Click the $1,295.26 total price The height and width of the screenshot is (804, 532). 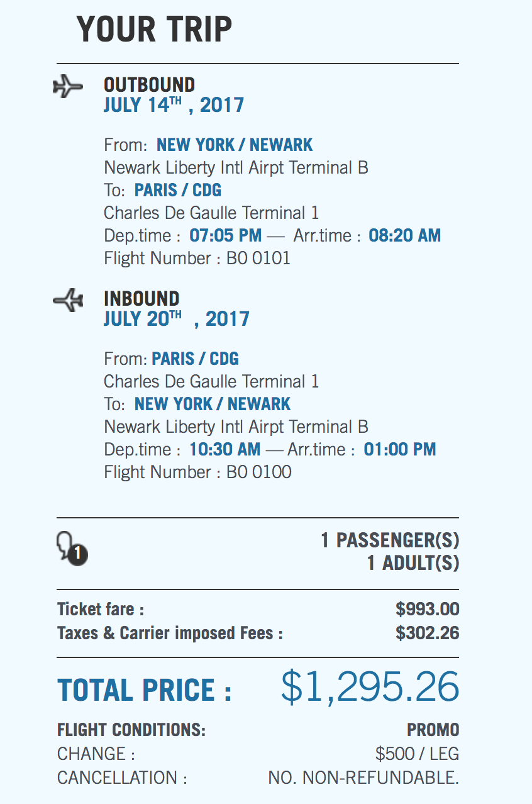click(370, 687)
